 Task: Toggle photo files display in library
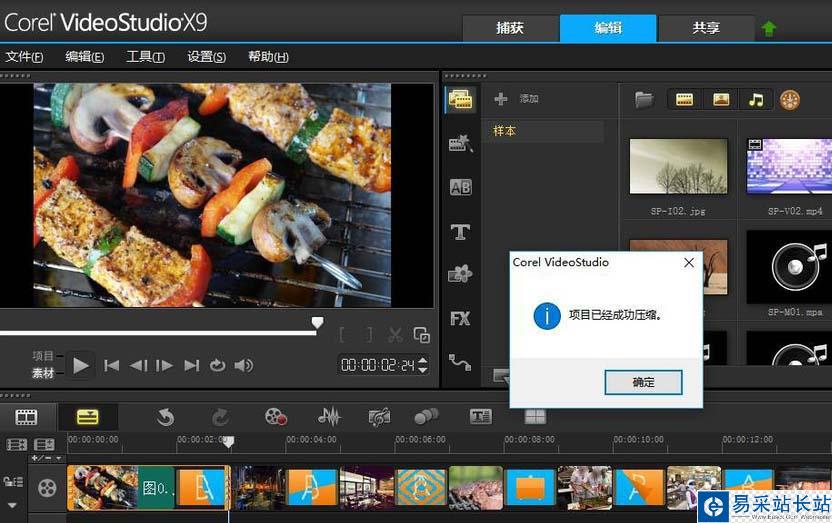pos(721,100)
